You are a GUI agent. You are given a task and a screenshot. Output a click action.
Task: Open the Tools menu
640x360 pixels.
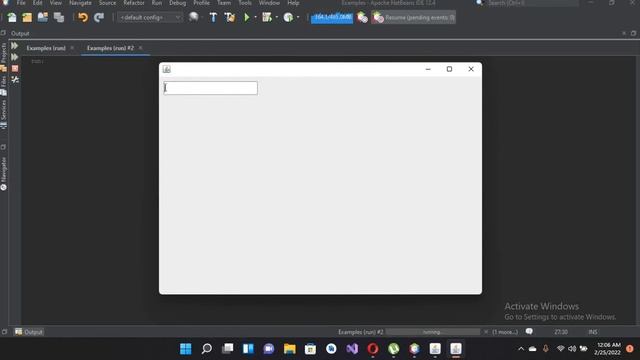(x=245, y=3)
